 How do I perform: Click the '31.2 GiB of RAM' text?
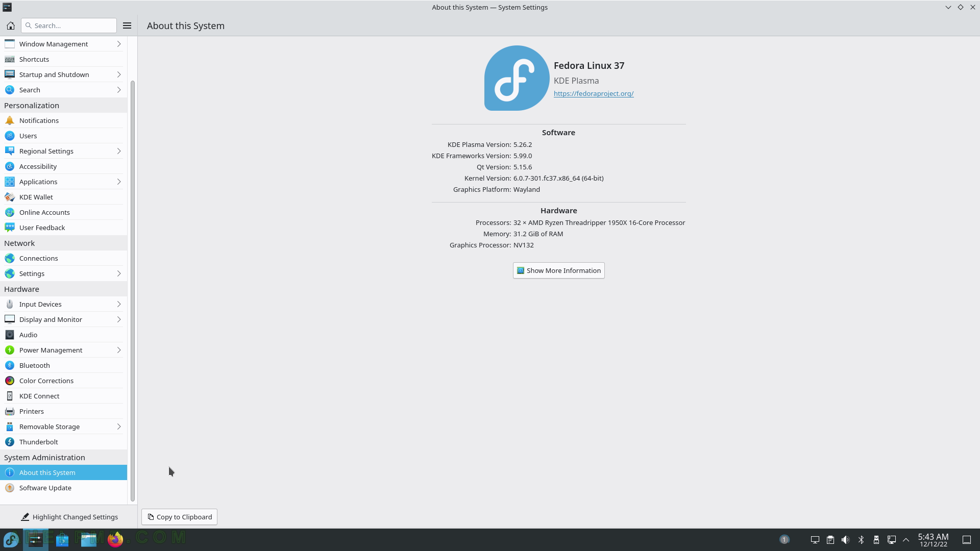(x=538, y=234)
